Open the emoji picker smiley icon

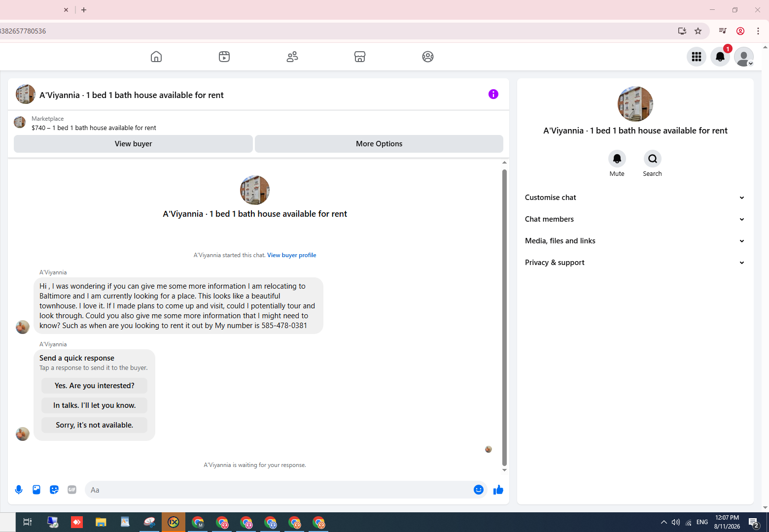point(479,490)
